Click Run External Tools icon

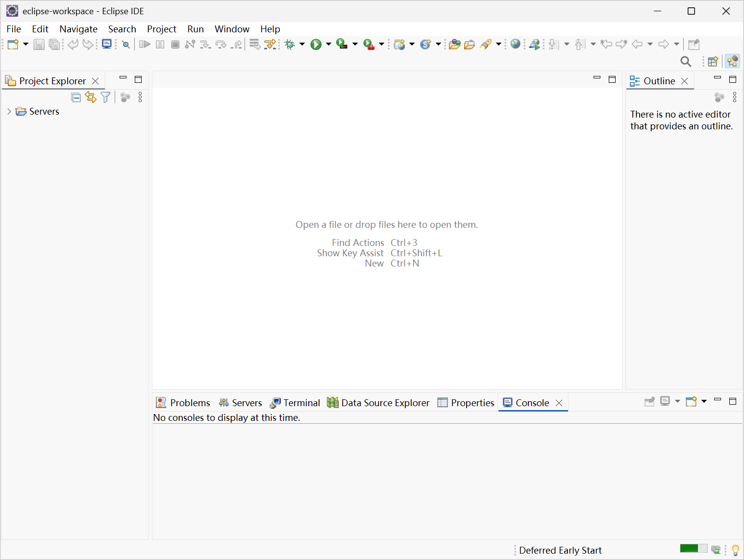369,45
